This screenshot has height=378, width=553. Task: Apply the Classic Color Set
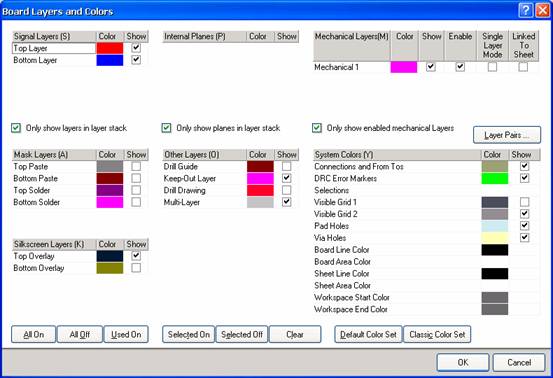tap(437, 334)
